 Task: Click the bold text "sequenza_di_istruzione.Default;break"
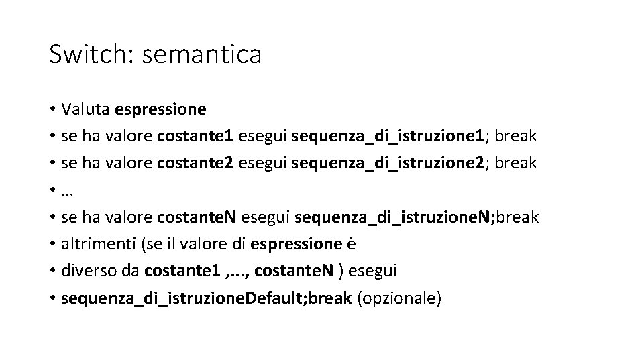pos(206,298)
